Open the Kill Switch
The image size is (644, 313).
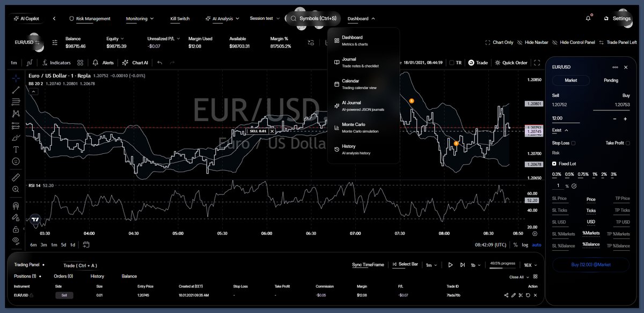(x=180, y=19)
